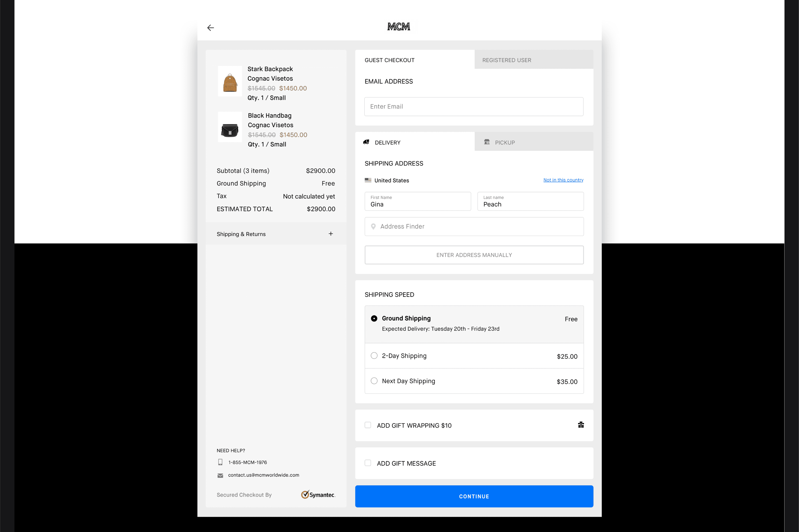The width and height of the screenshot is (799, 532).
Task: Click the delivery truck icon
Action: (366, 142)
